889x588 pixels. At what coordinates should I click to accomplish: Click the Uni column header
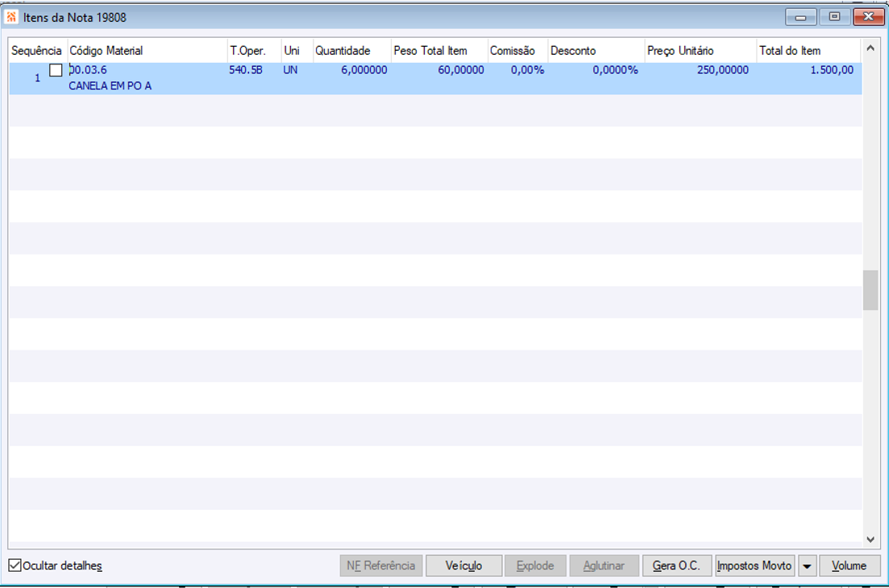pos(297,51)
